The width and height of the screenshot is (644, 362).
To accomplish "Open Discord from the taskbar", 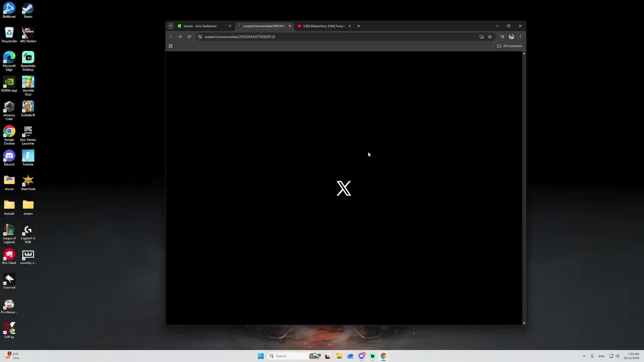I will [361, 356].
